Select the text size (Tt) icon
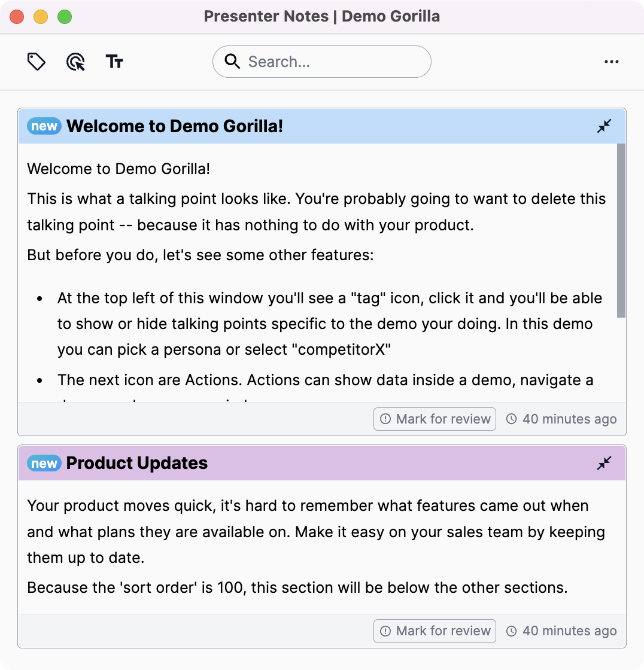This screenshot has width=644, height=670. pos(115,61)
